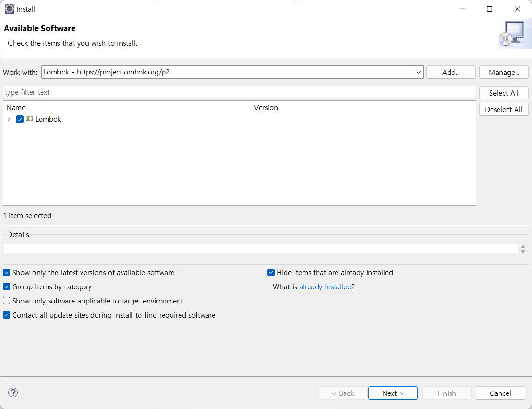This screenshot has height=409, width=532.
Task: Click the Eclipse icon in title bar
Action: click(9, 9)
